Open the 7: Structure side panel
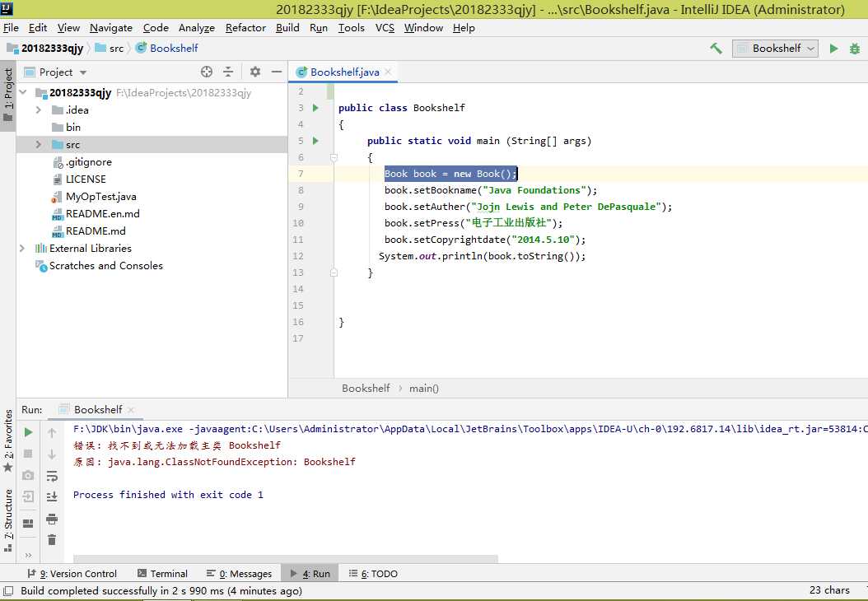 (x=7, y=520)
